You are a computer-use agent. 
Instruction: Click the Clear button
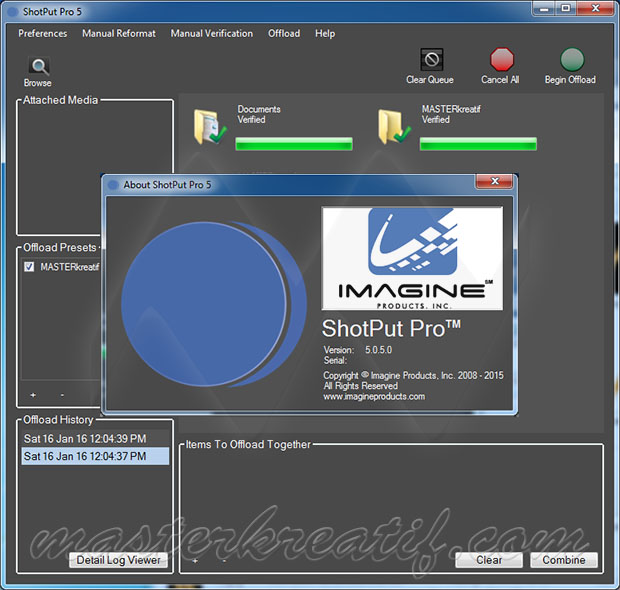point(489,560)
